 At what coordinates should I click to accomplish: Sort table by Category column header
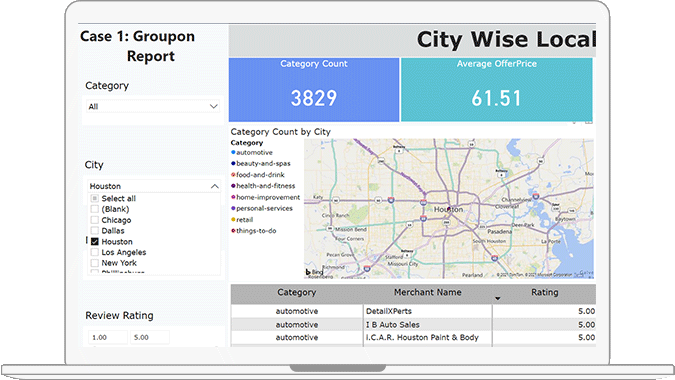tap(297, 292)
